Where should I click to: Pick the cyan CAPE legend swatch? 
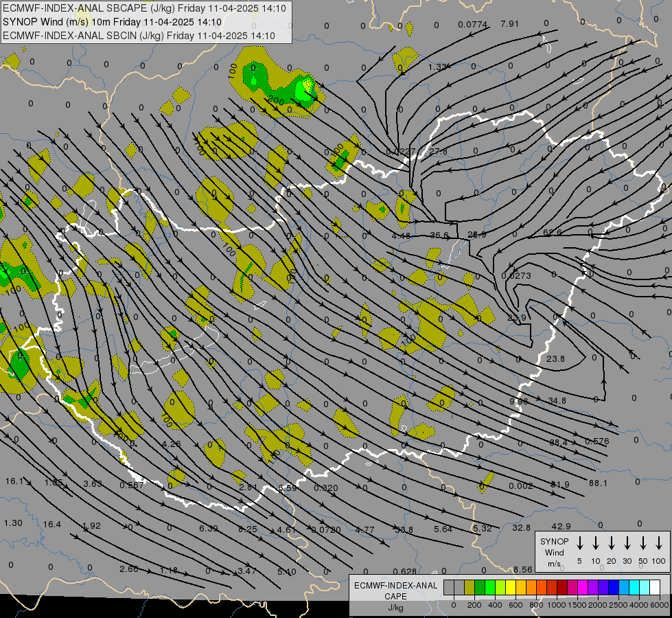pyautogui.click(x=634, y=588)
